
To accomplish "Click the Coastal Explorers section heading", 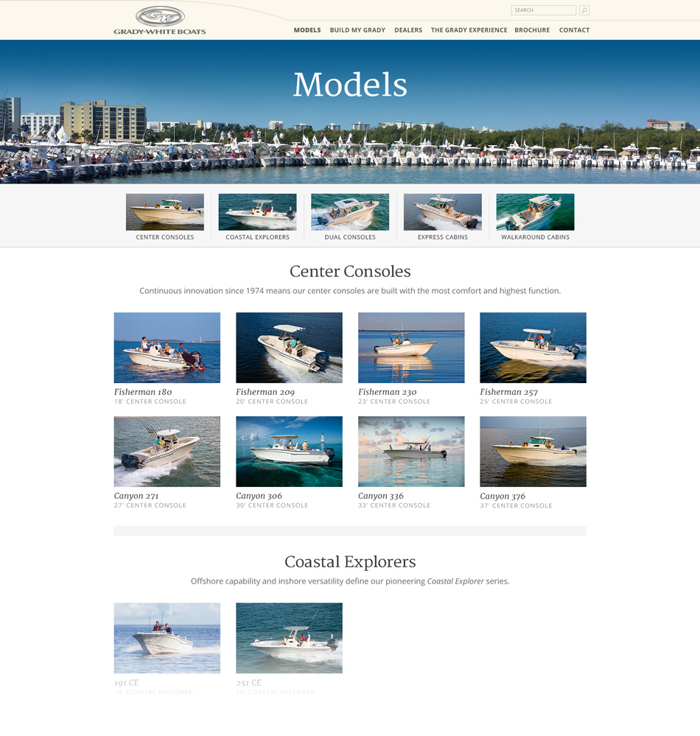I will click(x=350, y=562).
